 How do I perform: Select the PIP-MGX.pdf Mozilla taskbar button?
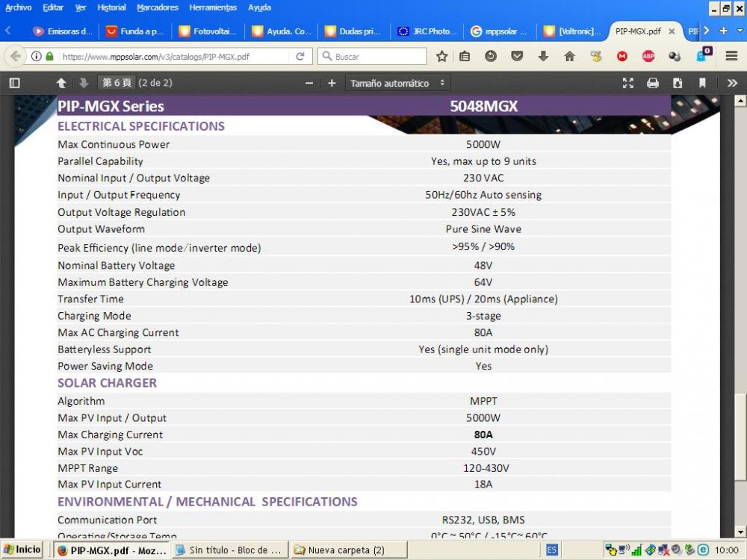click(x=111, y=550)
